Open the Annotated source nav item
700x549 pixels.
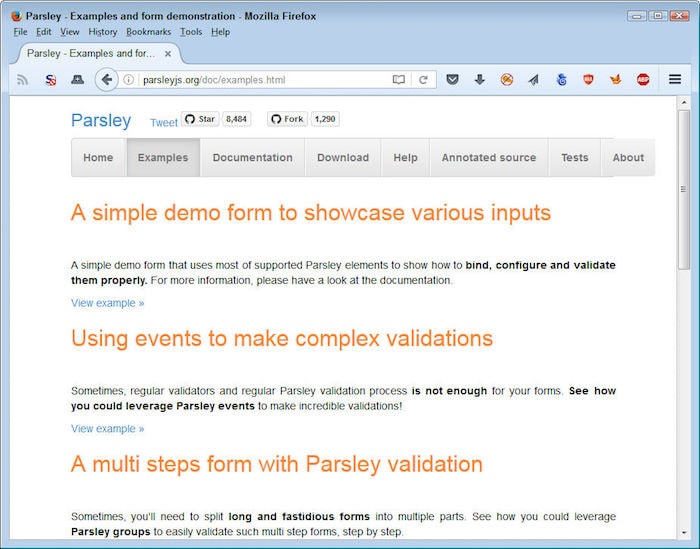(x=489, y=158)
